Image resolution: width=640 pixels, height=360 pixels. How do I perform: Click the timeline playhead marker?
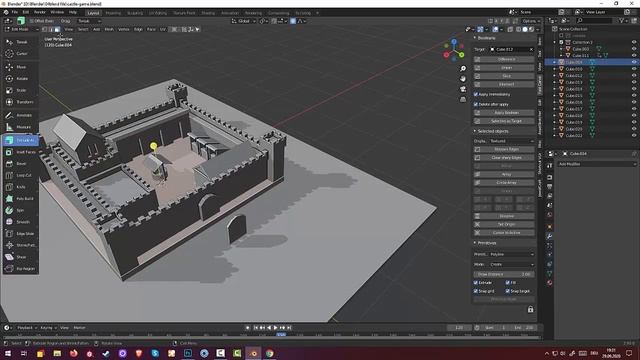[x=281, y=334]
